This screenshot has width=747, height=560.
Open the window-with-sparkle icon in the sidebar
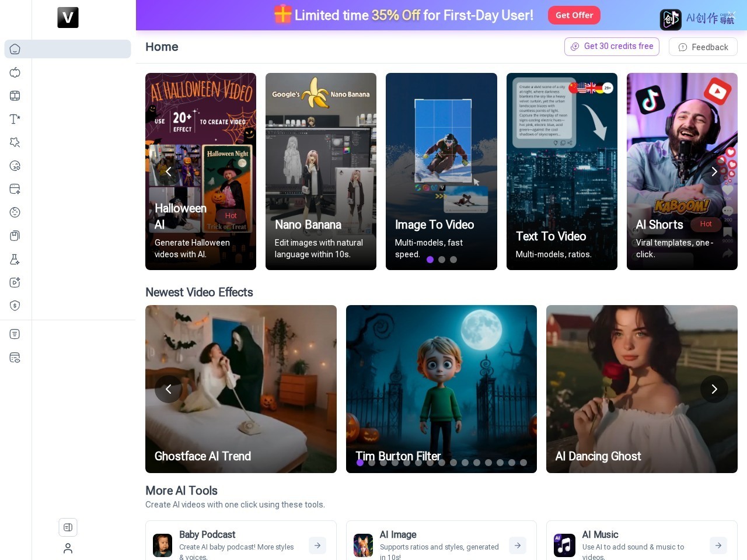[15, 189]
